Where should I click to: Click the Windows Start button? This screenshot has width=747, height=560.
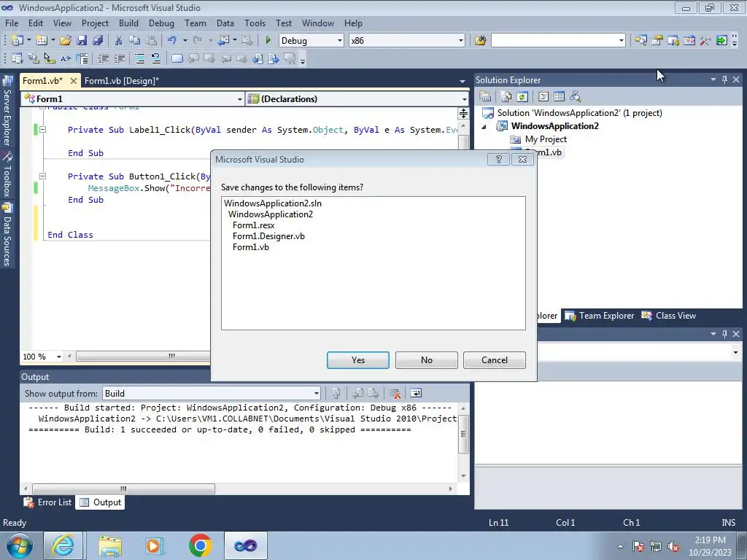[19, 545]
